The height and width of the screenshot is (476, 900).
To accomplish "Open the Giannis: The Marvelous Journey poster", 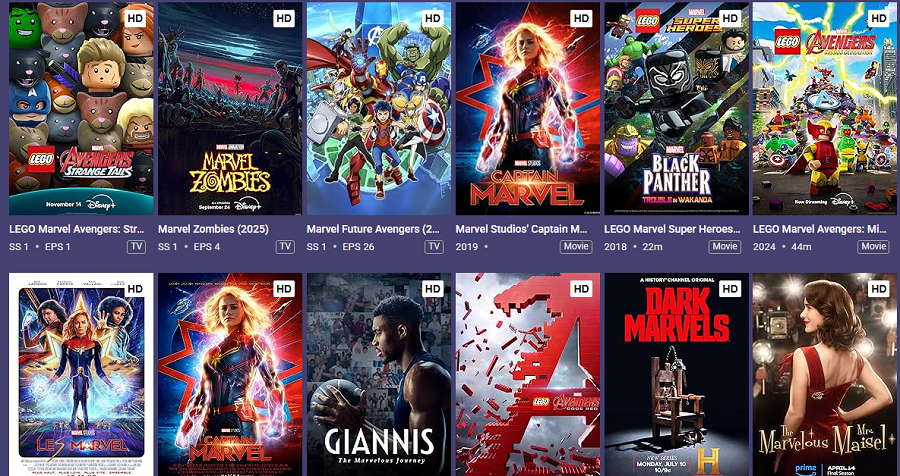I will coord(379,374).
